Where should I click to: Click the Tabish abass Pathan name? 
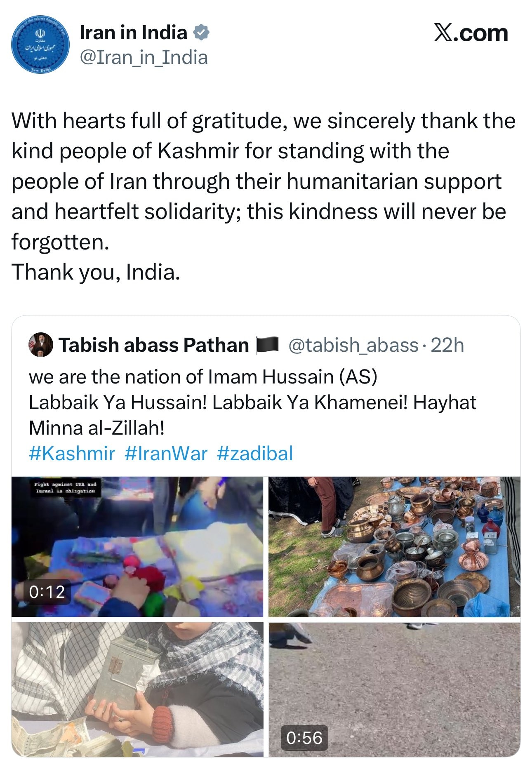point(154,345)
